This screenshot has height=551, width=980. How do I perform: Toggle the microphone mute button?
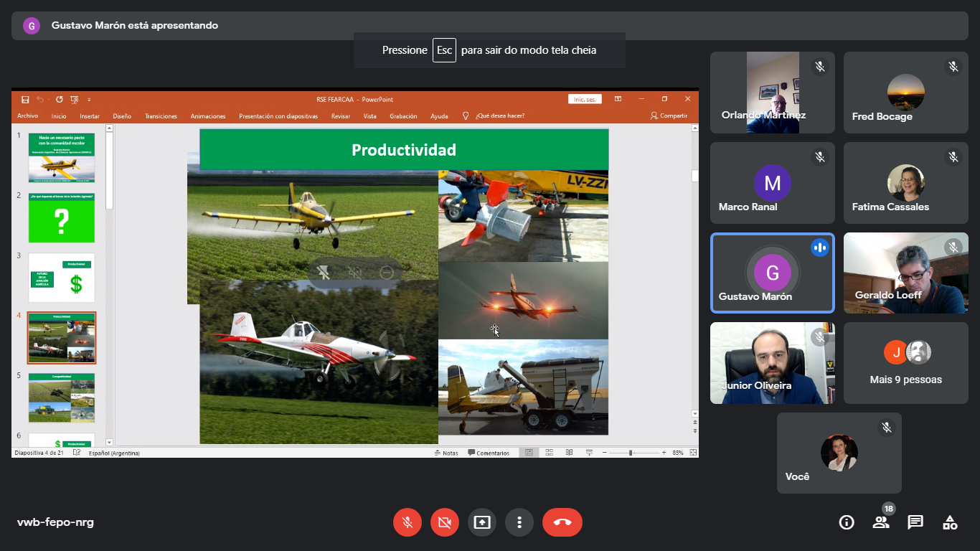[407, 522]
